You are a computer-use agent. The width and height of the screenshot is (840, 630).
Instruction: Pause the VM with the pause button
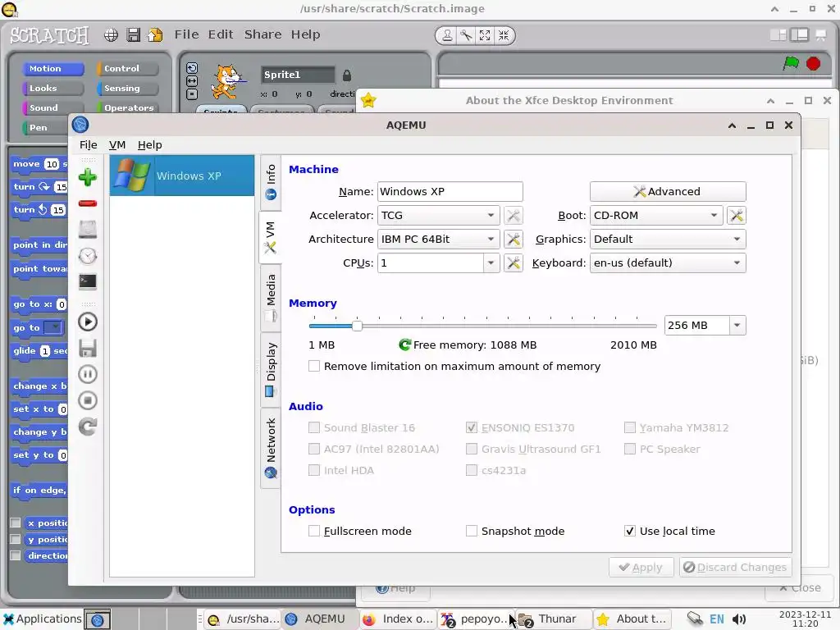pyautogui.click(x=87, y=374)
